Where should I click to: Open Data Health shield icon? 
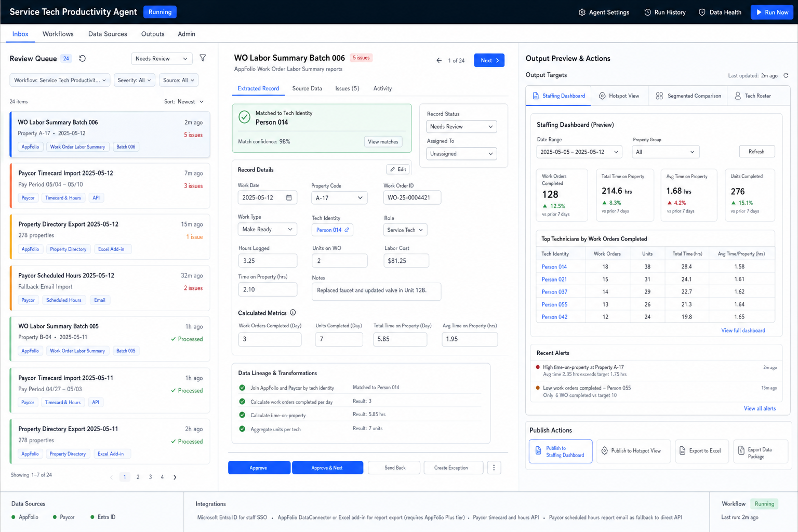pyautogui.click(x=702, y=12)
